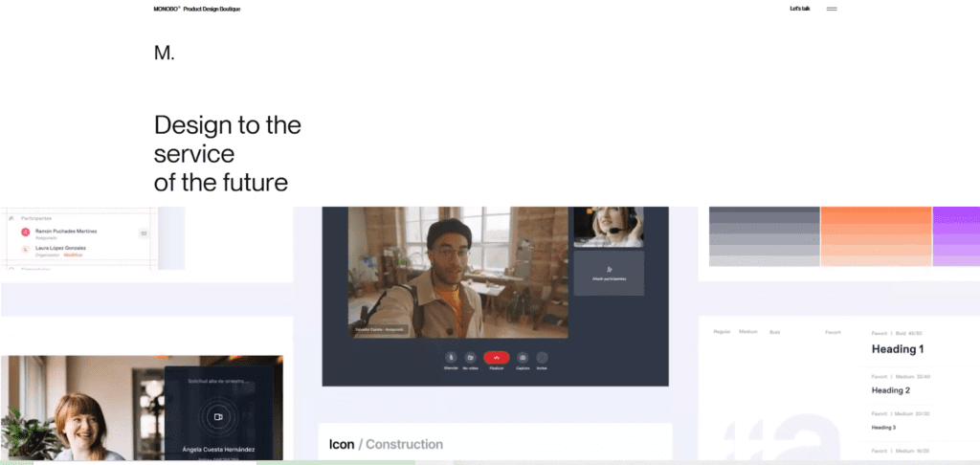The height and width of the screenshot is (465, 980).
Task: Select the gray color swatch
Action: pos(764,236)
